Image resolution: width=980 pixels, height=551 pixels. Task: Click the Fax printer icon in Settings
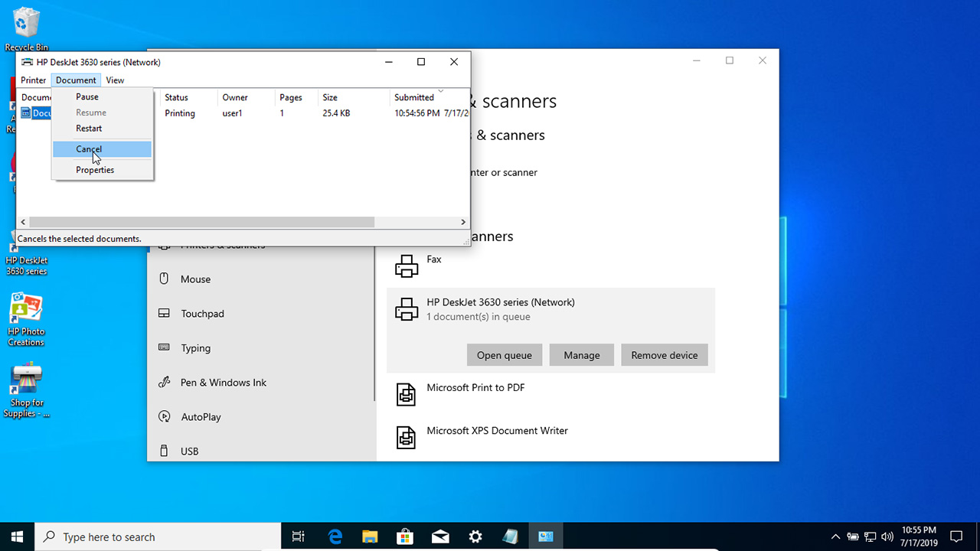[407, 266]
